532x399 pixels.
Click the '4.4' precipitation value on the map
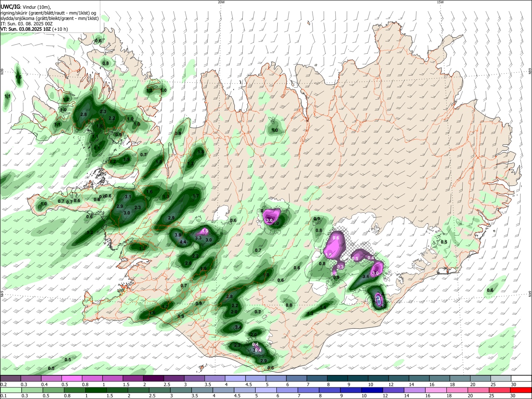[182, 242]
